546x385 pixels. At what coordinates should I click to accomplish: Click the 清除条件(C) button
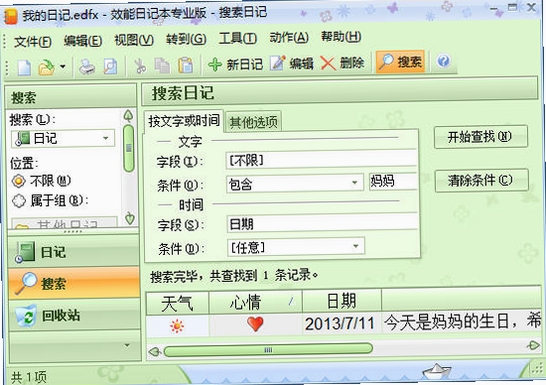[481, 180]
